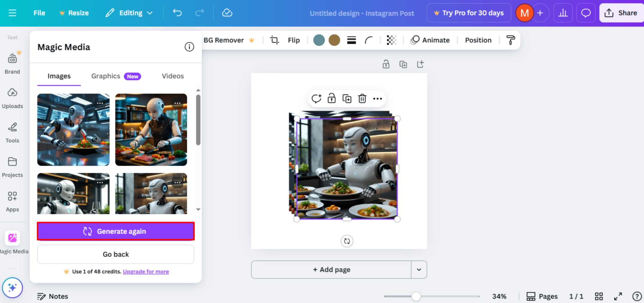Viewport: 644px width, 303px height.
Task: Open the Transparency settings
Action: [392, 40]
